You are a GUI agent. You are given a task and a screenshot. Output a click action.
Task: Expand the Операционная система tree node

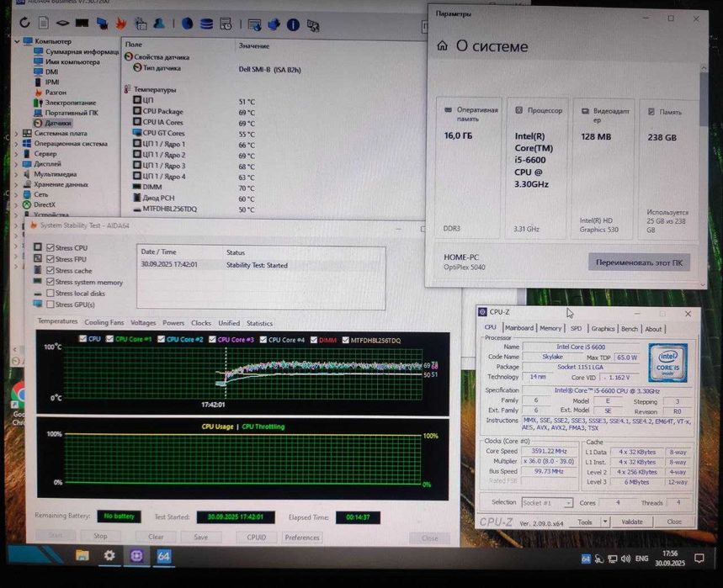coord(17,143)
